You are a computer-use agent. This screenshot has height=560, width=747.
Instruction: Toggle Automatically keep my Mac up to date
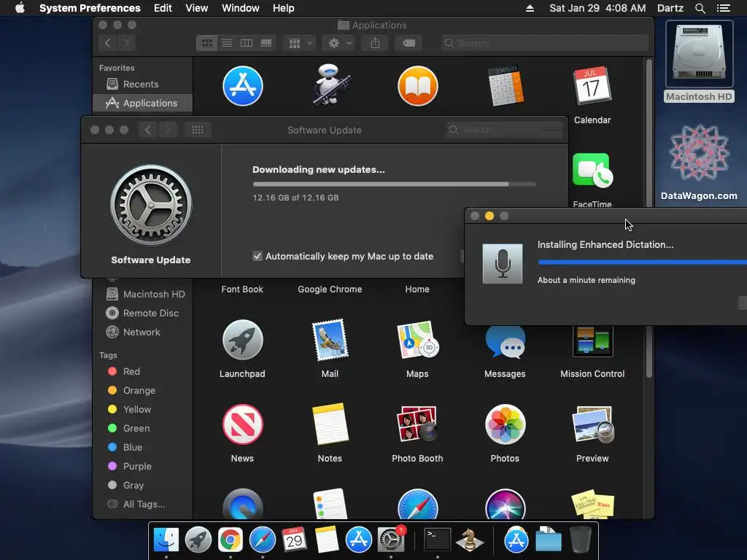pos(258,256)
